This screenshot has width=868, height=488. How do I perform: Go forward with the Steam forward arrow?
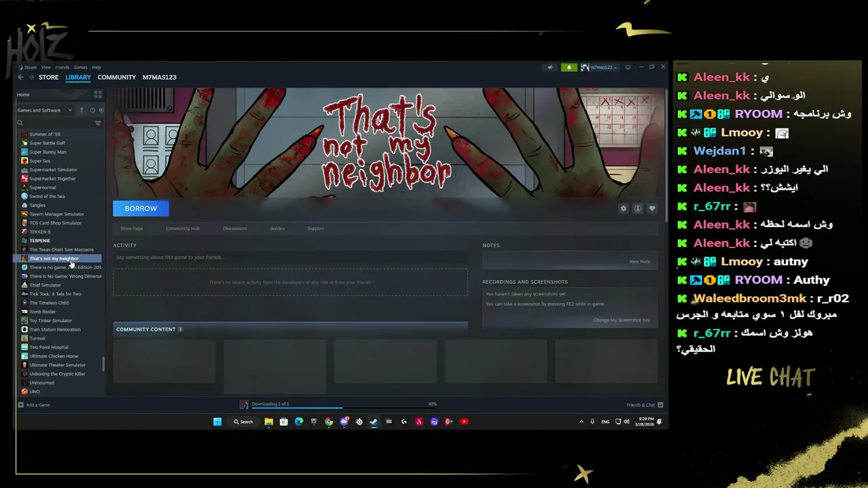(30, 77)
